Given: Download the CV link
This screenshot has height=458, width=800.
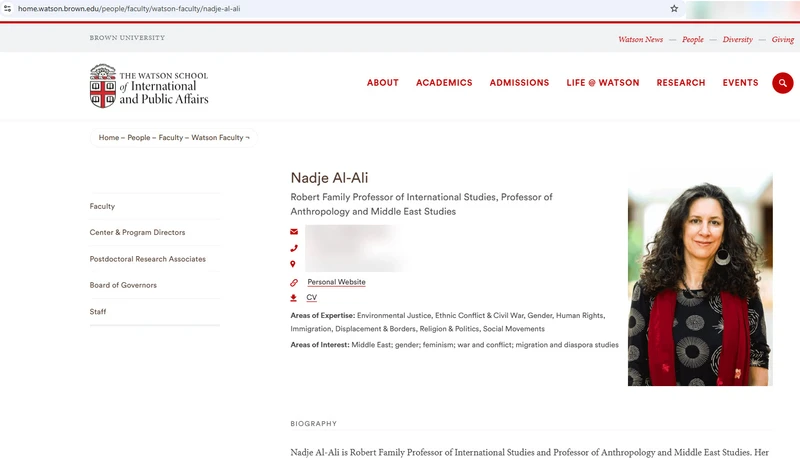Looking at the screenshot, I should click(312, 298).
